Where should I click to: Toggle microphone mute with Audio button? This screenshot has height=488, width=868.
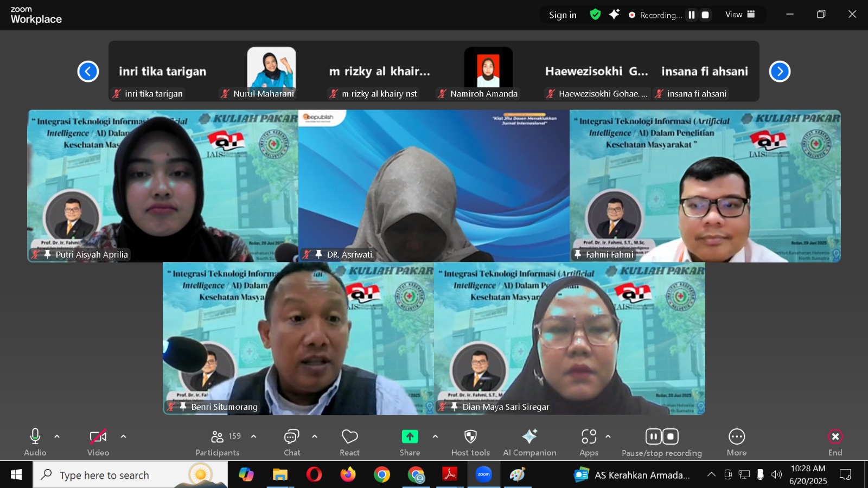pyautogui.click(x=35, y=442)
